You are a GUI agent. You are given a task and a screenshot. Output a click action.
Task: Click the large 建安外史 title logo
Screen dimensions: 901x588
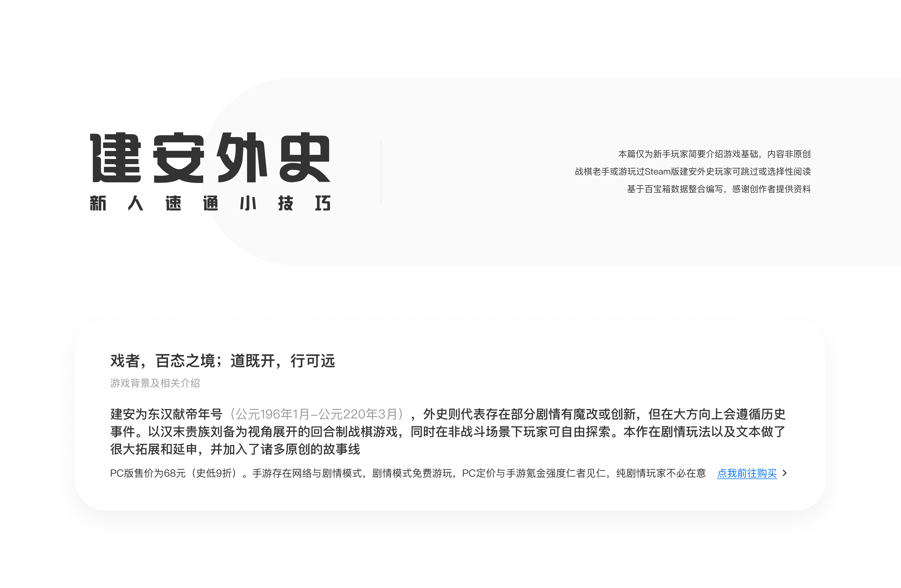coord(210,157)
